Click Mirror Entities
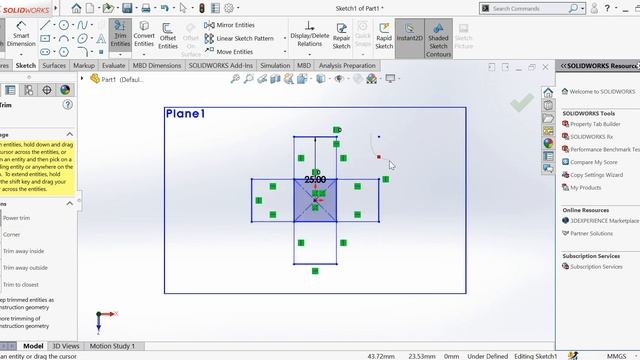 tap(229, 25)
